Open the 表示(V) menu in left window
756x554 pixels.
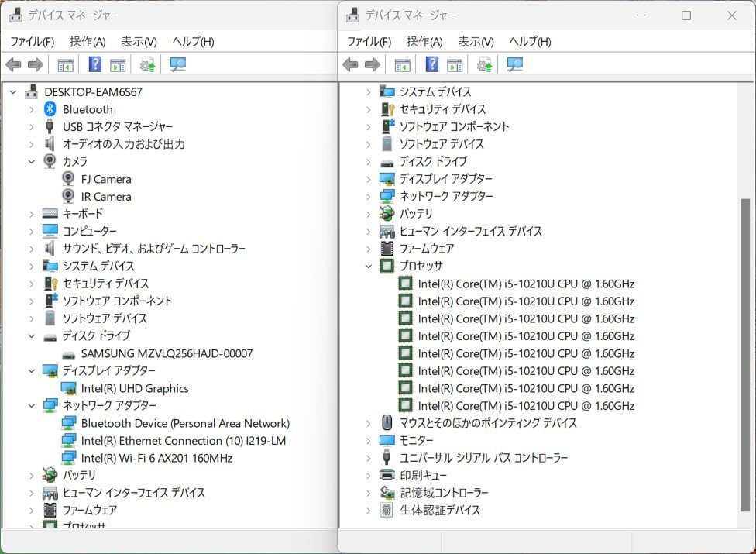[139, 41]
